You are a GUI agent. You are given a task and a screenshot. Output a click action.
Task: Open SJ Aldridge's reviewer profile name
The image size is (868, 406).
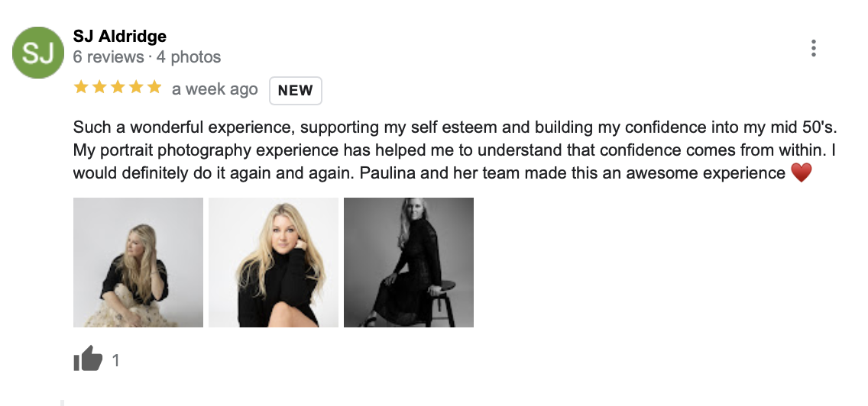point(119,36)
